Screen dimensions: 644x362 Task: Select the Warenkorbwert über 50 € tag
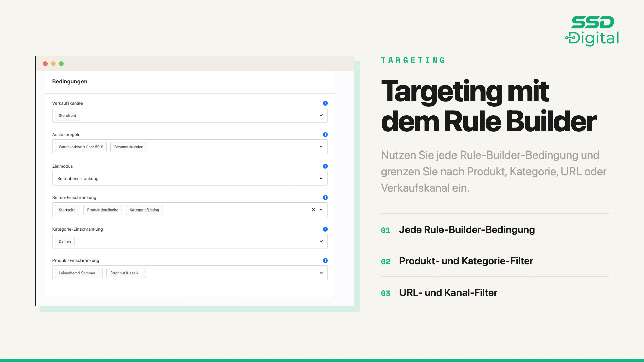pyautogui.click(x=81, y=147)
